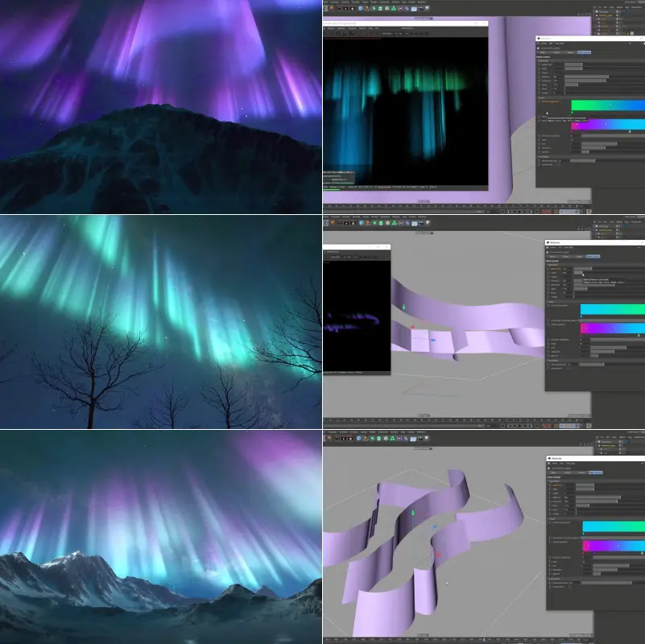Click Attribute window title bar in middle screenshot
This screenshot has height=644, width=645.
(595, 242)
